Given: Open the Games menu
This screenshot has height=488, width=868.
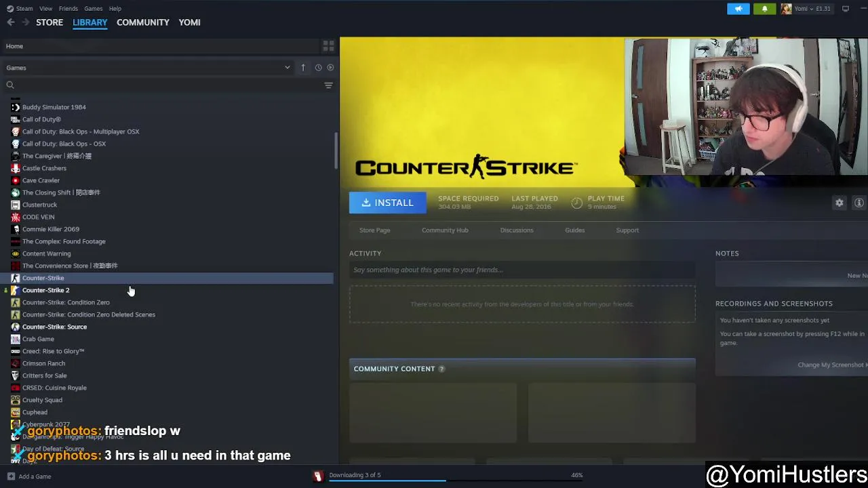Looking at the screenshot, I should 94,9.
